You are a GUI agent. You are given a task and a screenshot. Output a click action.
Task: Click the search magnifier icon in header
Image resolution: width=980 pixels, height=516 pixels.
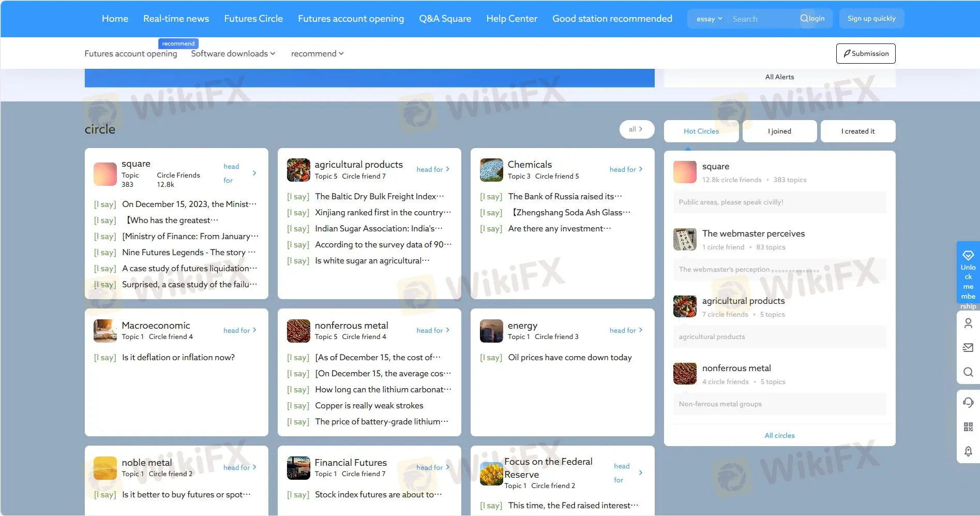[804, 19]
